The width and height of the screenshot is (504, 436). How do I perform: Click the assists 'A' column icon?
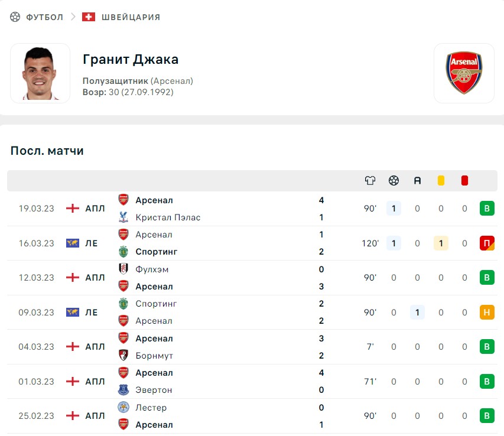click(417, 181)
